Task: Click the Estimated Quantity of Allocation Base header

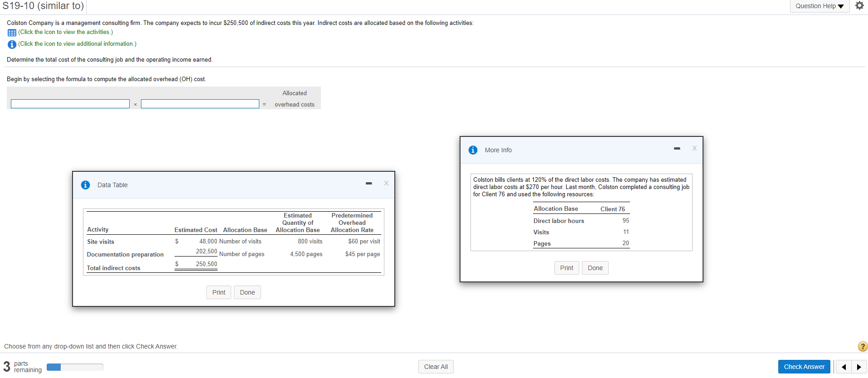Action: (x=298, y=223)
